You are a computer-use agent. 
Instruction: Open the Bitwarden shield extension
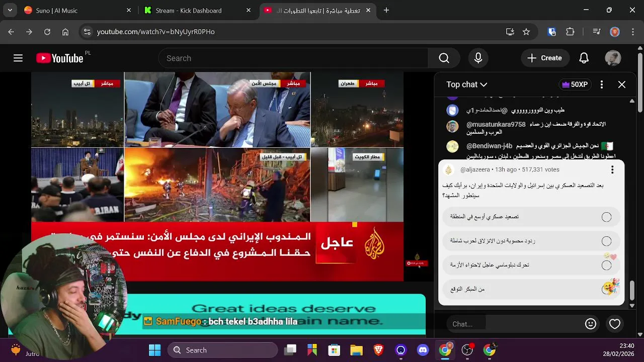(552, 32)
